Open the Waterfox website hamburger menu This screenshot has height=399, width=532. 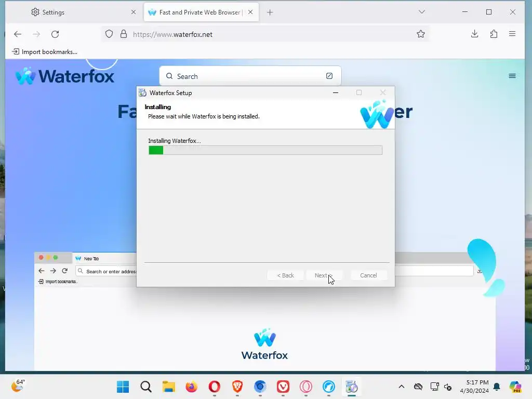tap(512, 76)
